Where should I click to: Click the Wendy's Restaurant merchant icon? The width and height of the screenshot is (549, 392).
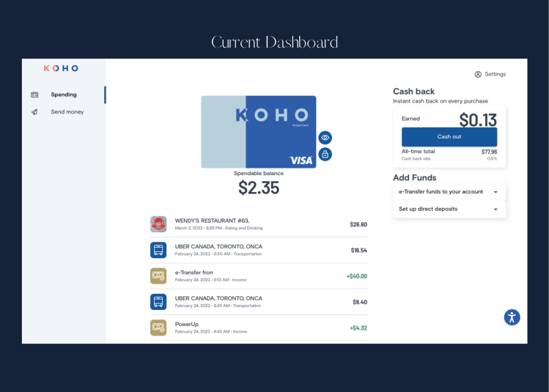tap(158, 224)
